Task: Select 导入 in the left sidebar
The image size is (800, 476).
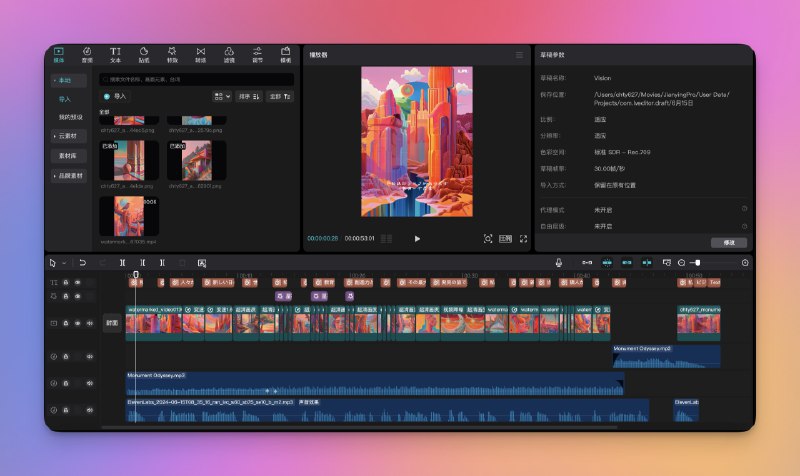Action: click(x=65, y=99)
